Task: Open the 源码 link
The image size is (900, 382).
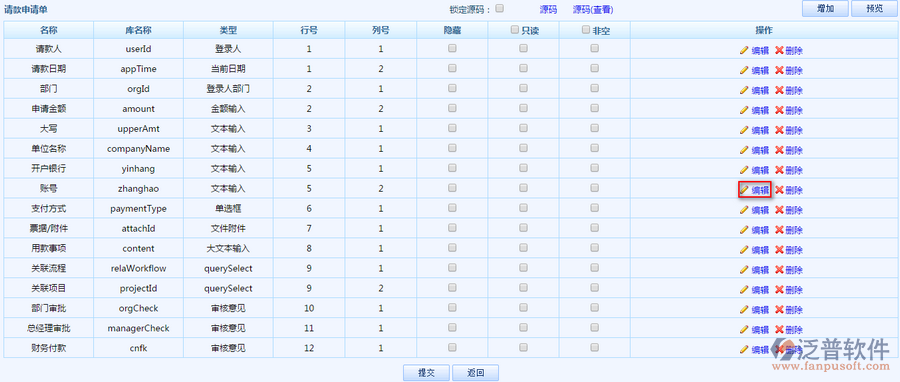Action: [x=549, y=9]
